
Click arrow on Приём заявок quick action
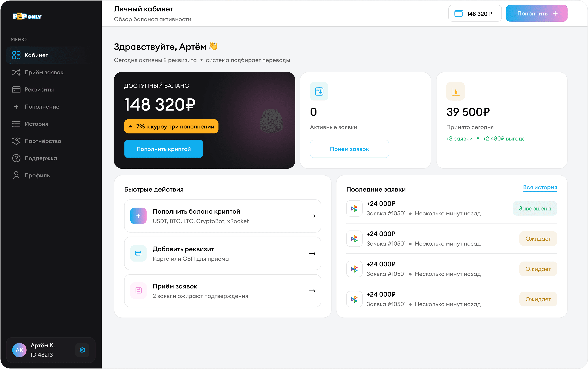click(312, 291)
